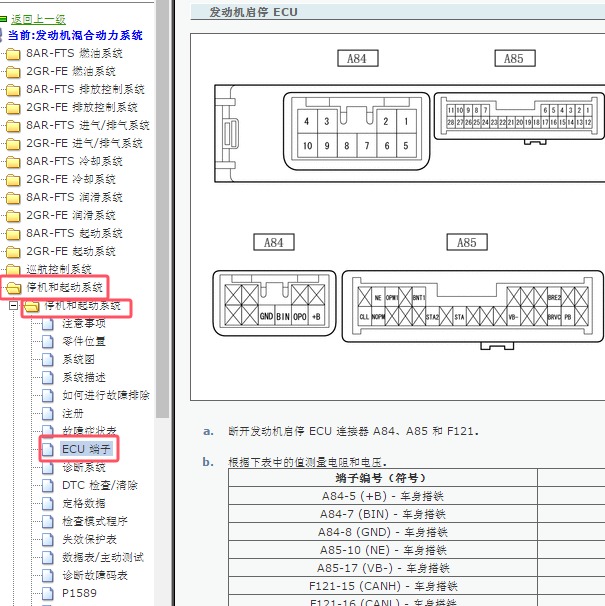Collapse the nested 停机和起动系统 subfolder

coord(14,306)
